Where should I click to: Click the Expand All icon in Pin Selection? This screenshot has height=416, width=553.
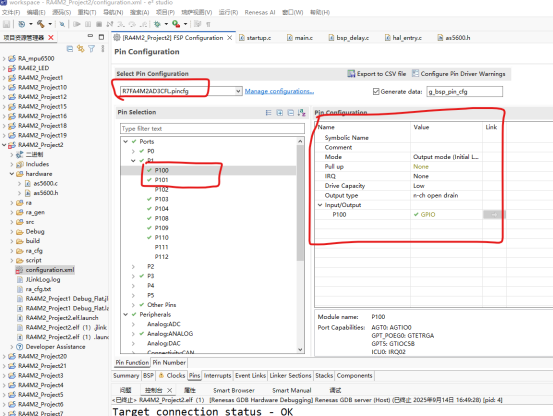tap(280, 113)
